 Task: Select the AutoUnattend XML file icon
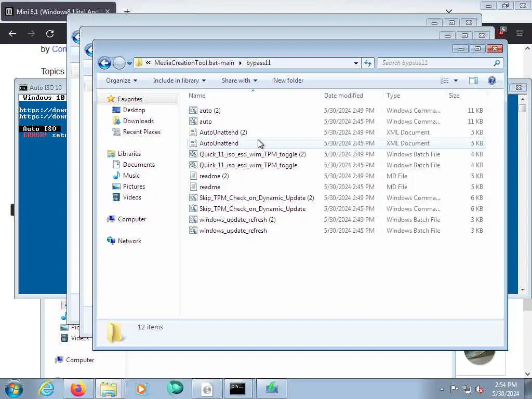(x=193, y=143)
